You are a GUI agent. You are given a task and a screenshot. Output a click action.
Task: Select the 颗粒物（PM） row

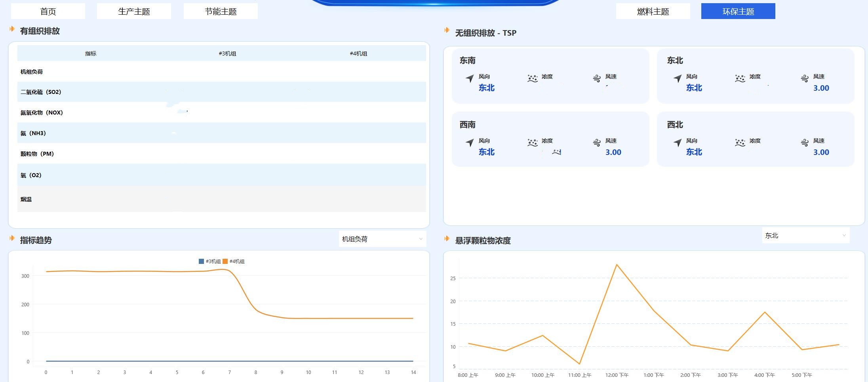coord(222,154)
